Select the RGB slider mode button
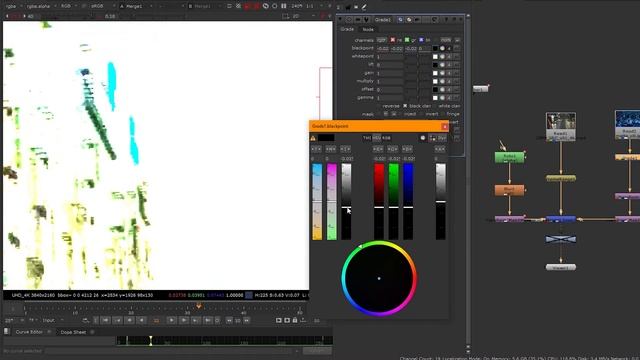 coord(386,138)
